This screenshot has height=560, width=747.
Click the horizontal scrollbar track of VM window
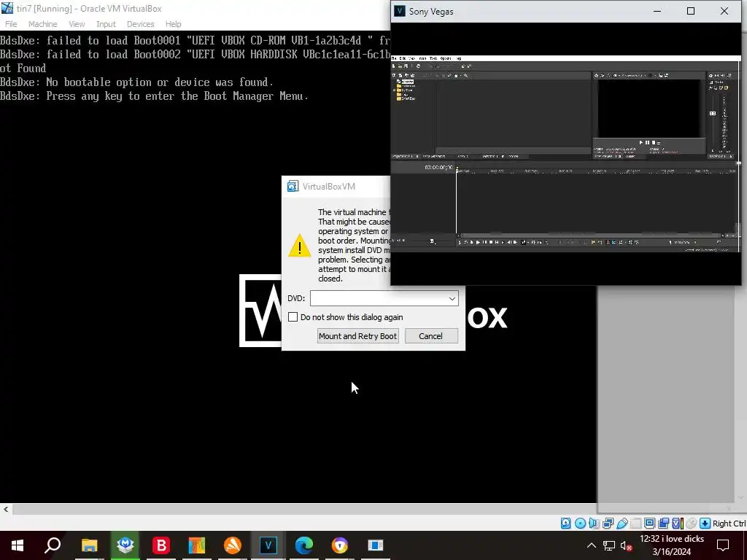305,509
